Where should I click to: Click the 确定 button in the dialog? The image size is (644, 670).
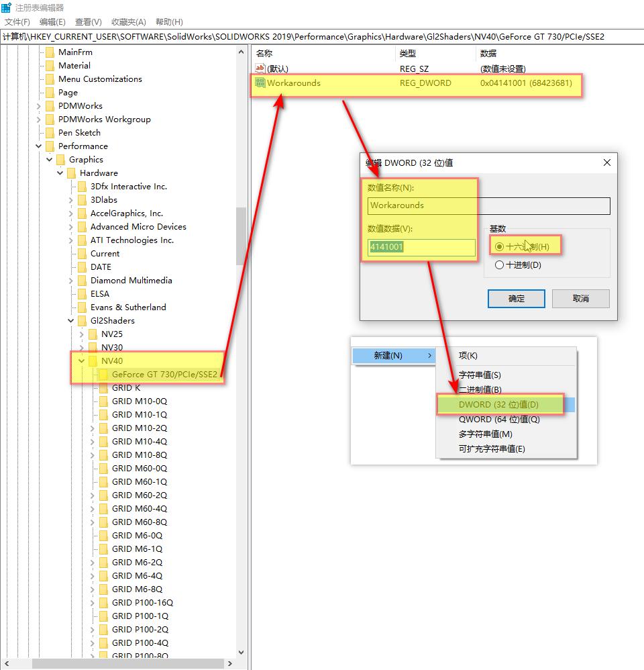516,299
